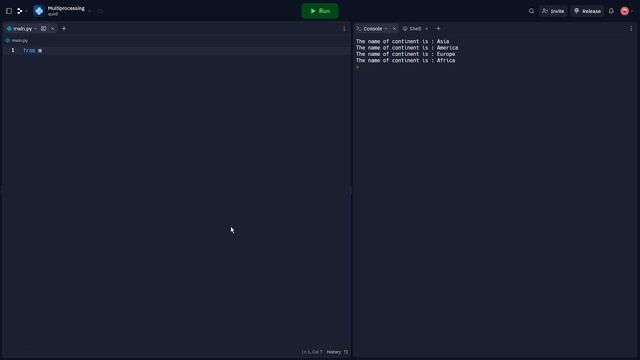Open the History button in status bar
Screen dimensions: 640x360
point(337,352)
